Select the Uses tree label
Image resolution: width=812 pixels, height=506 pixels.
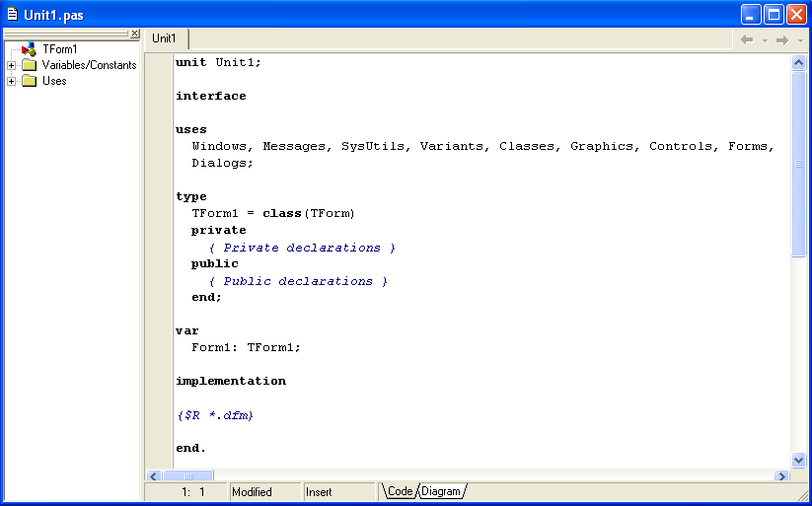(x=54, y=81)
